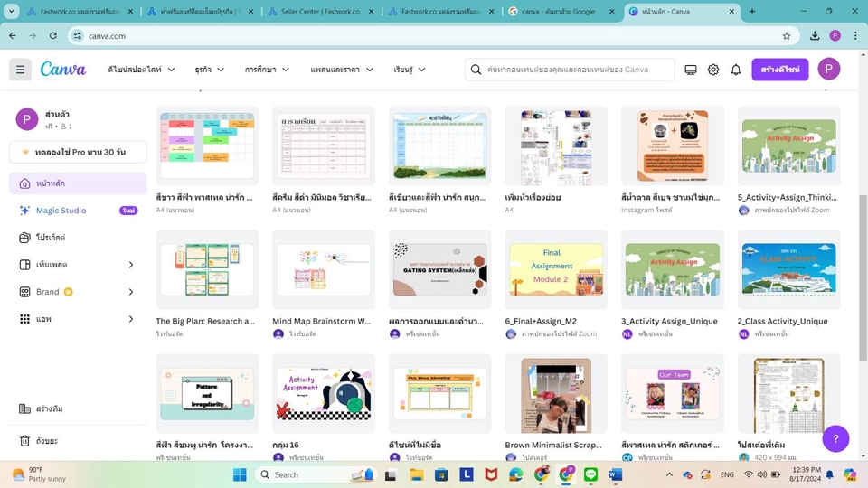Open the 2_Class Activity_Unique thumbnail
Viewport: 868px width, 488px height.
coord(788,269)
